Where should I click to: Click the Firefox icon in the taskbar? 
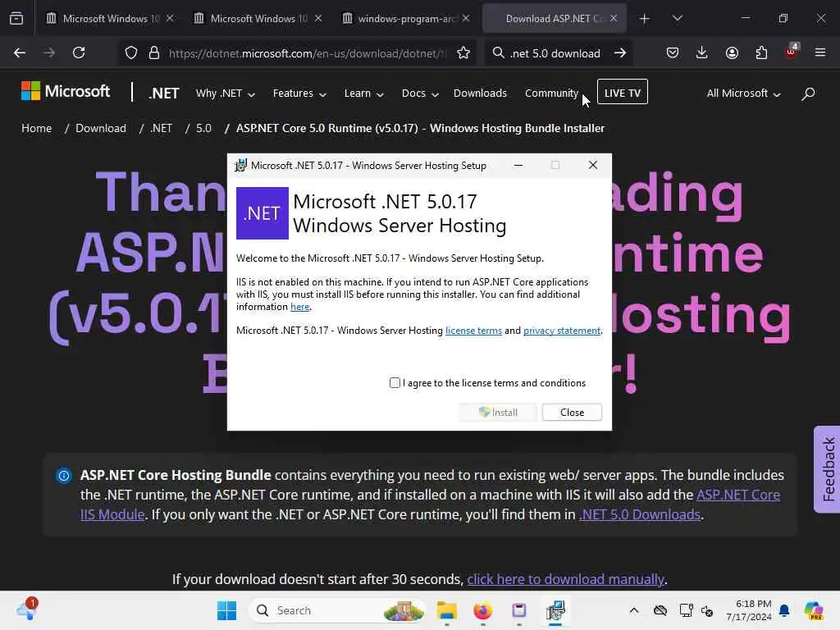click(482, 610)
